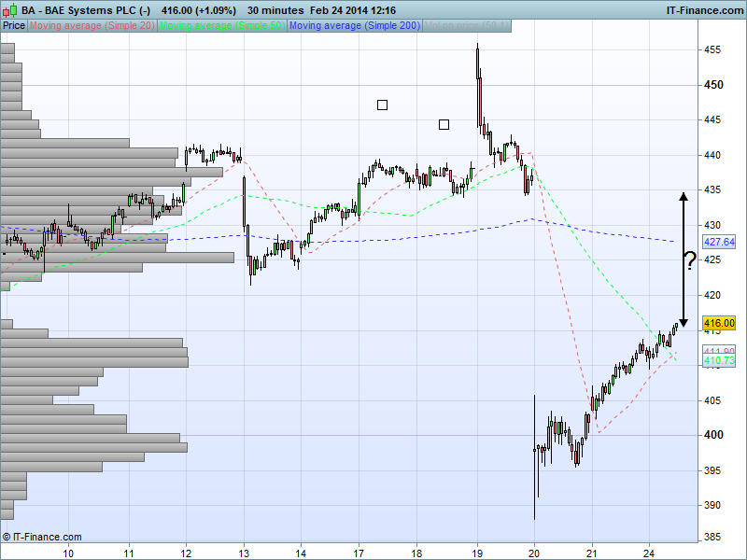Open the IT-Finance.com link at top right

coord(703,9)
